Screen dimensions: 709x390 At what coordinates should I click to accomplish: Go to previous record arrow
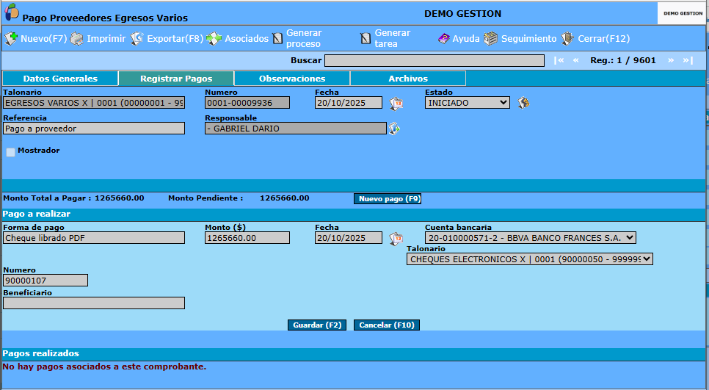576,60
